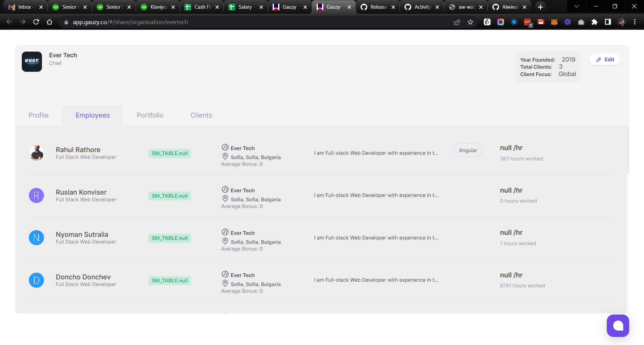Bookmark the page using the star icon

(470, 22)
